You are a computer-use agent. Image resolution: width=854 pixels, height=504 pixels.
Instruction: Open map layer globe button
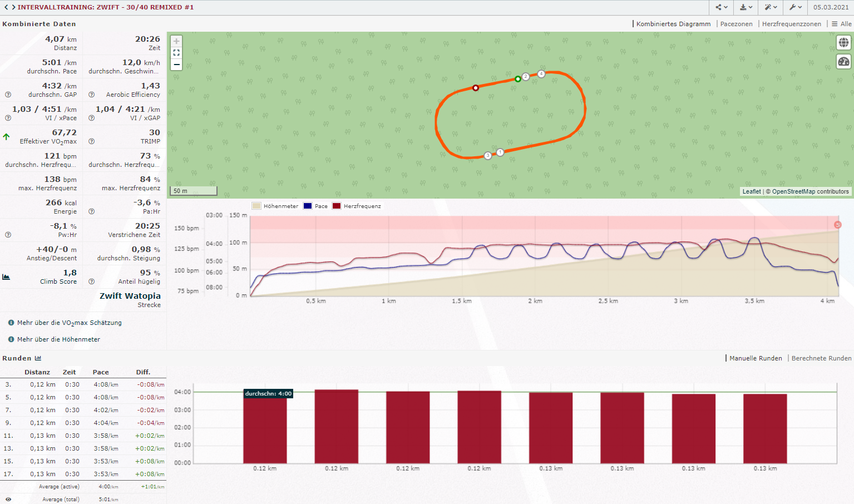pos(843,43)
